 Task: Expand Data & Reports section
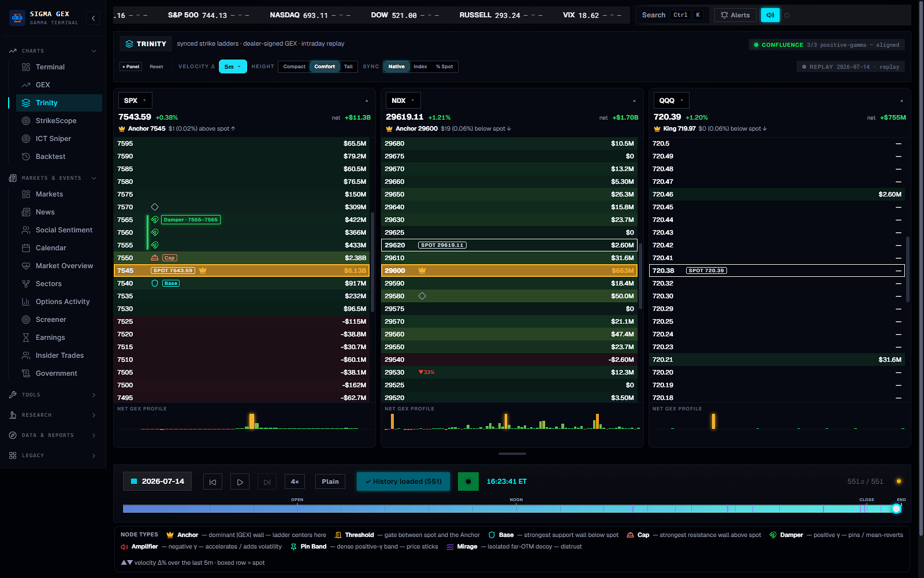point(53,435)
